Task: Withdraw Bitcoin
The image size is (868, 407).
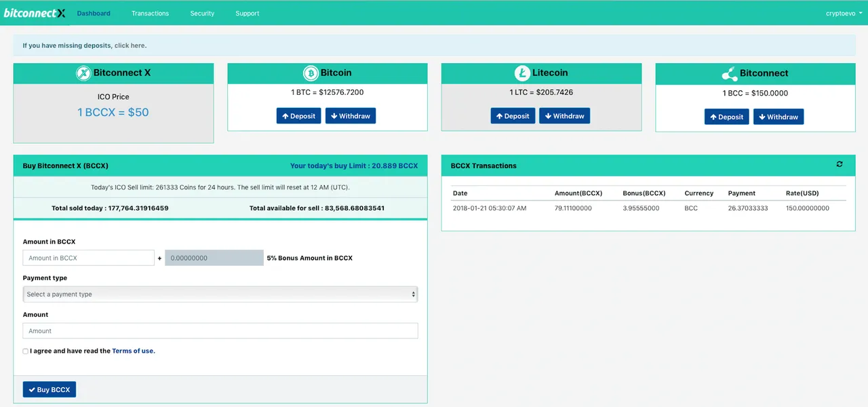Action: pos(351,116)
